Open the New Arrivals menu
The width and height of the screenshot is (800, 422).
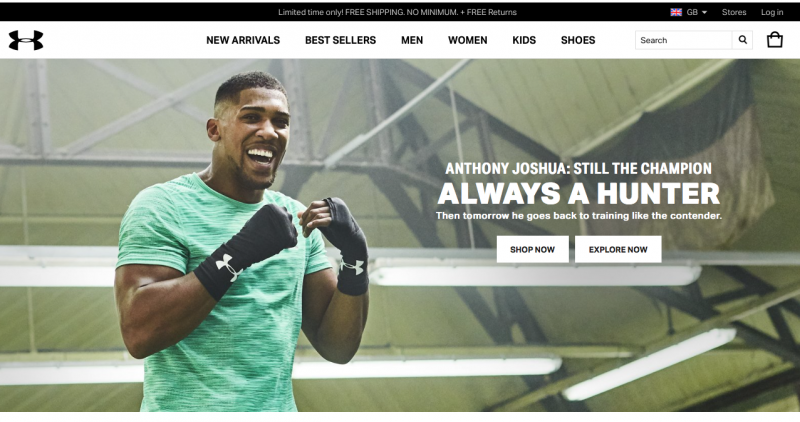[x=243, y=40]
